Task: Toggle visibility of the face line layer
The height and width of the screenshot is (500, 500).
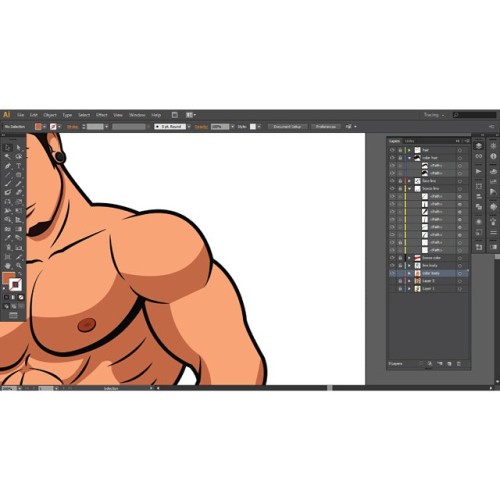Action: [x=392, y=181]
